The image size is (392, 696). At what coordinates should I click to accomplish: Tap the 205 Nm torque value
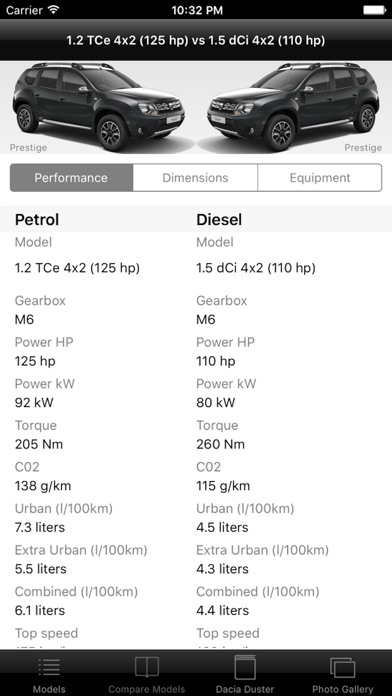pyautogui.click(x=39, y=444)
